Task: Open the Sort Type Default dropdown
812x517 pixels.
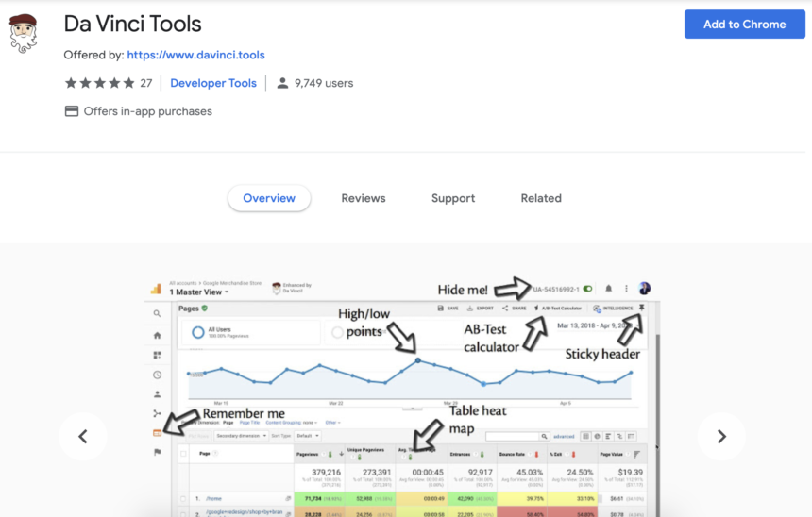Action: pos(308,436)
